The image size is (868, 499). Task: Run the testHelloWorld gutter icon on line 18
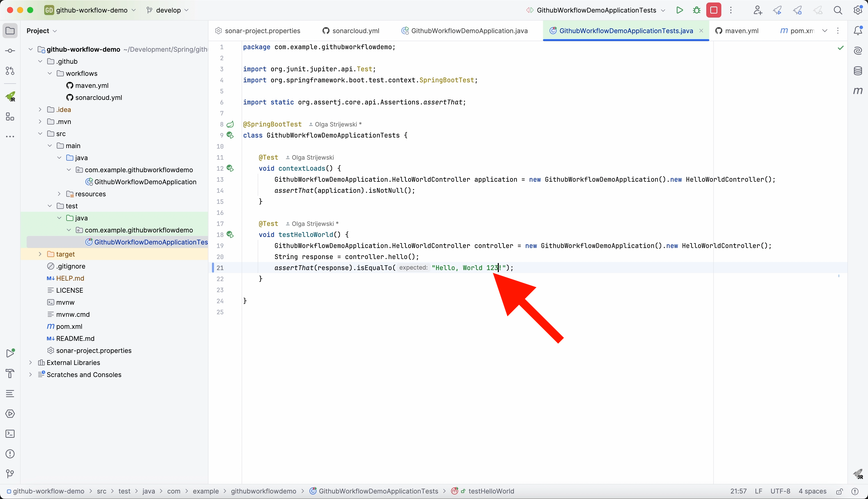[x=230, y=235]
